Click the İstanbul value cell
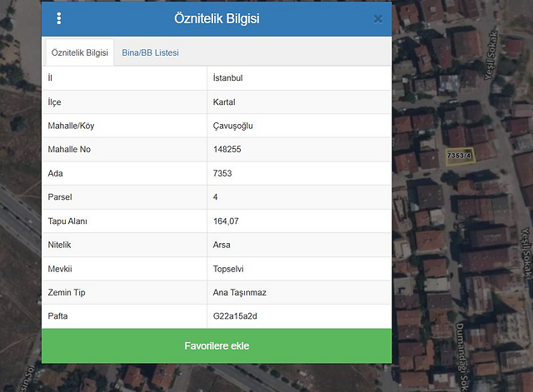533x392 pixels. click(228, 78)
